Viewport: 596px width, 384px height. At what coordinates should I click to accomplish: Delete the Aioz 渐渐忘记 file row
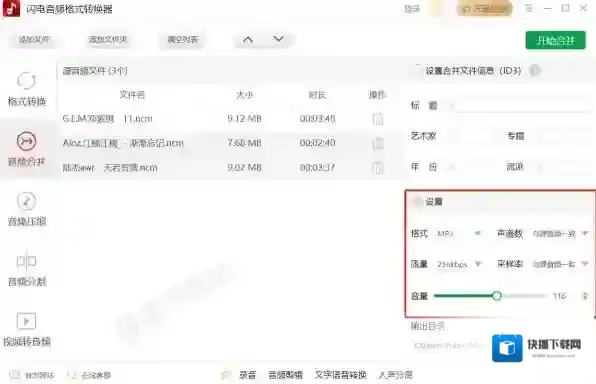377,143
